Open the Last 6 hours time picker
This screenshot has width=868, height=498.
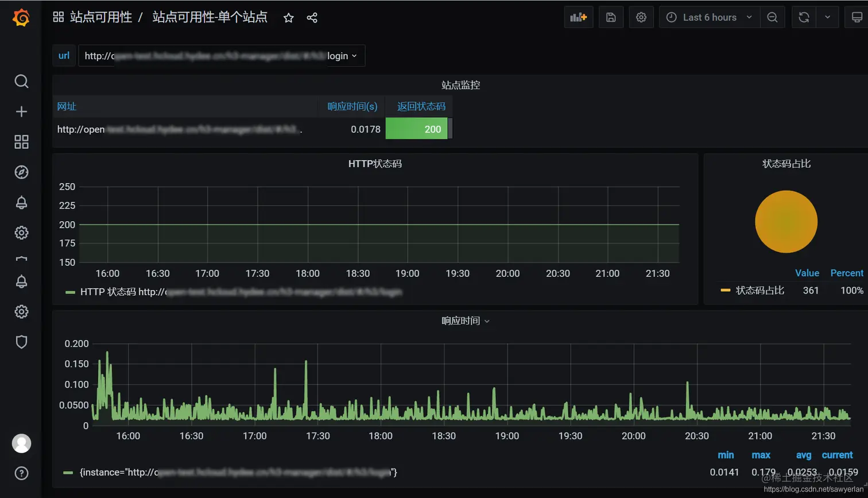click(710, 17)
